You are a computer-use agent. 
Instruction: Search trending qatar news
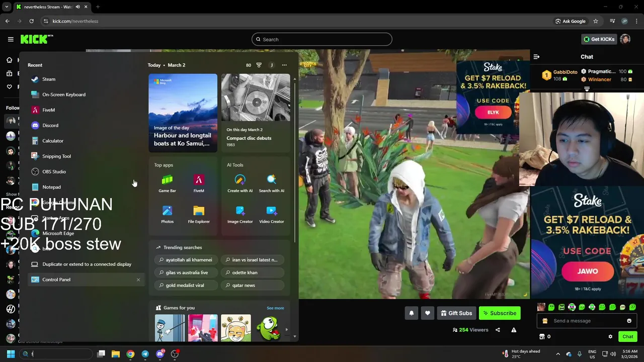point(252,285)
